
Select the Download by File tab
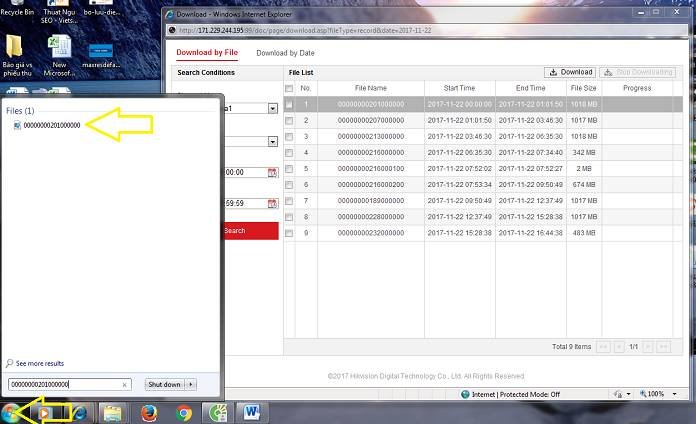[207, 52]
